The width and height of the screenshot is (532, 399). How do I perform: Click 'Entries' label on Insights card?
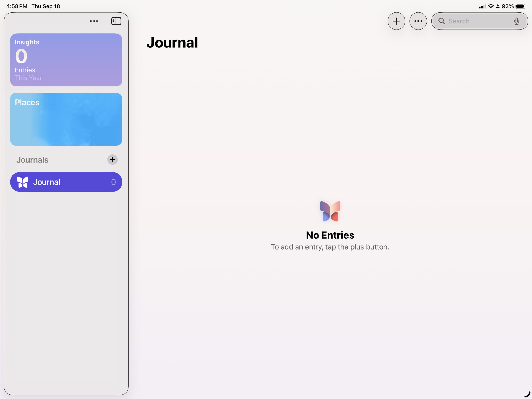(25, 70)
